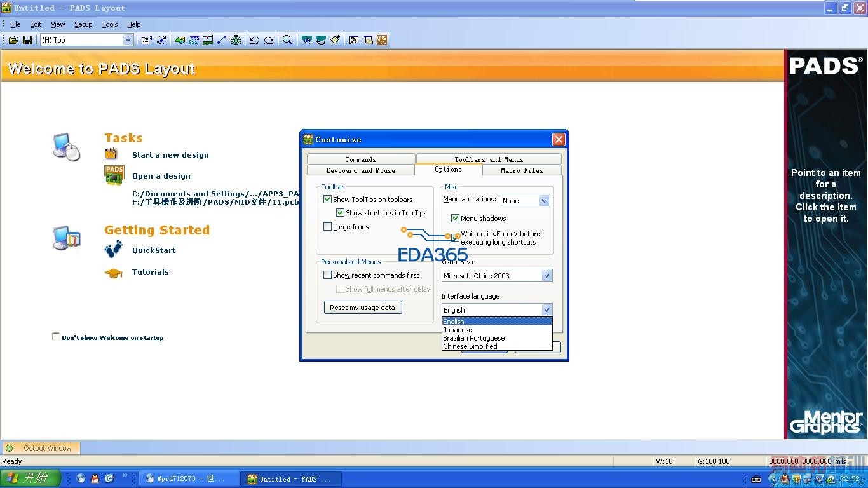Viewport: 868px width, 488px height.
Task: Uncheck Show ToolTips on toolbars
Action: pyautogui.click(x=328, y=200)
